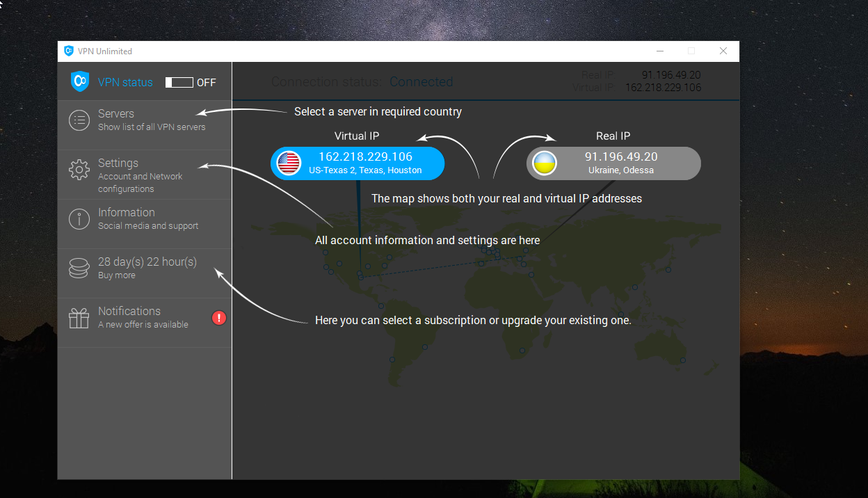Select the Servers menu entry
This screenshot has width=868, height=498.
click(145, 125)
